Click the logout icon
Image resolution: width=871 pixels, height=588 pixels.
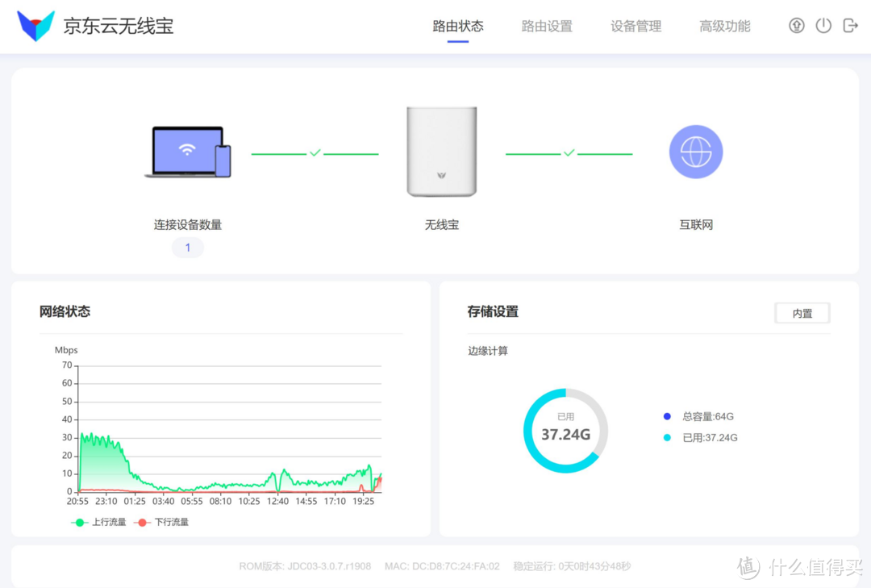click(850, 25)
